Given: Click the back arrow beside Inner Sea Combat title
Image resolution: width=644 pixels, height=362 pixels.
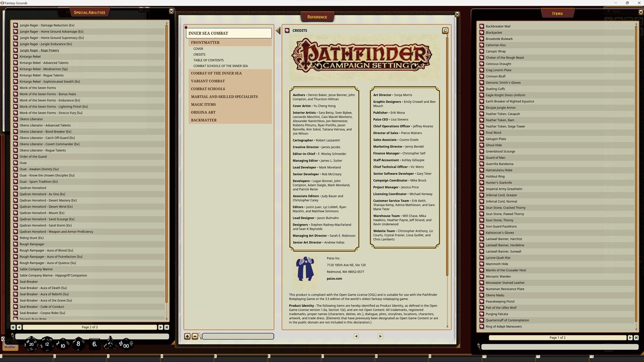Looking at the screenshot, I should tap(278, 30).
